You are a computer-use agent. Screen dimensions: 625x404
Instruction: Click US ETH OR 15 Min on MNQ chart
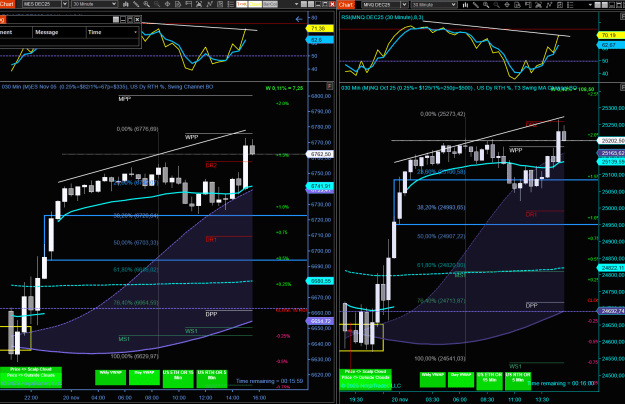coord(489,380)
